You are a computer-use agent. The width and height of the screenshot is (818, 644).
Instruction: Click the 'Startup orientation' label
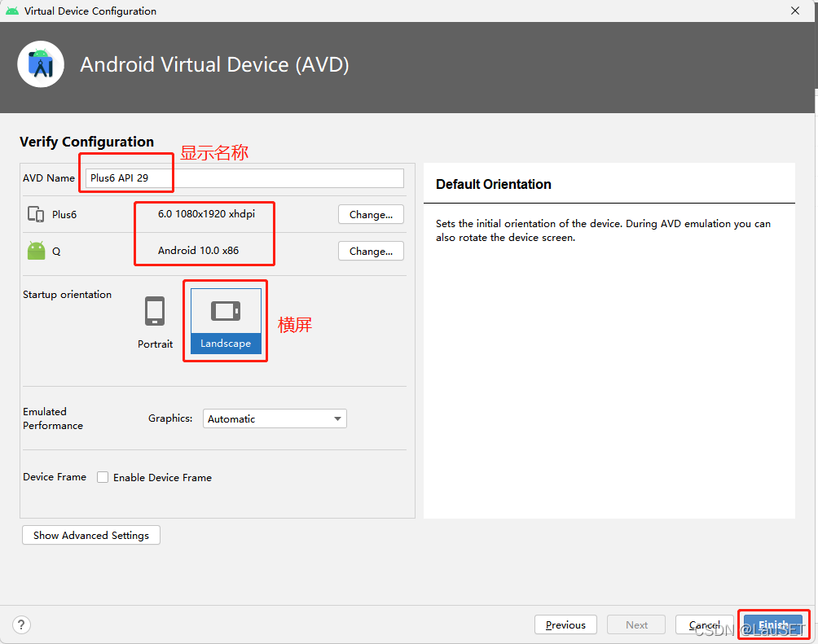(68, 295)
